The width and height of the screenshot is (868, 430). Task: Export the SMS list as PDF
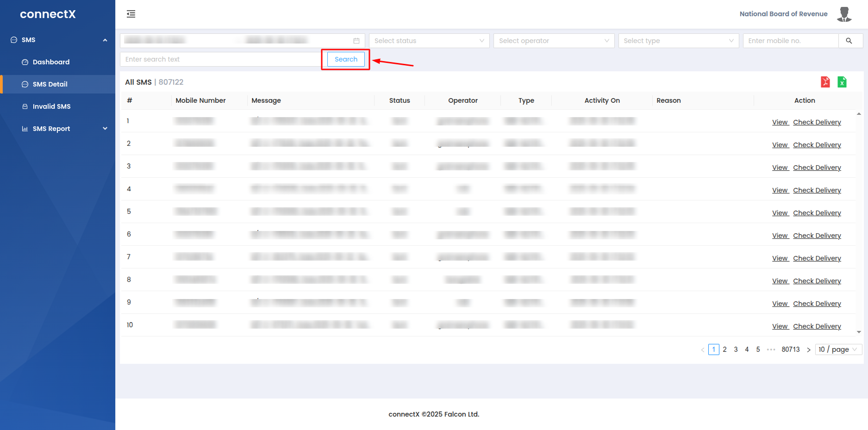(825, 82)
